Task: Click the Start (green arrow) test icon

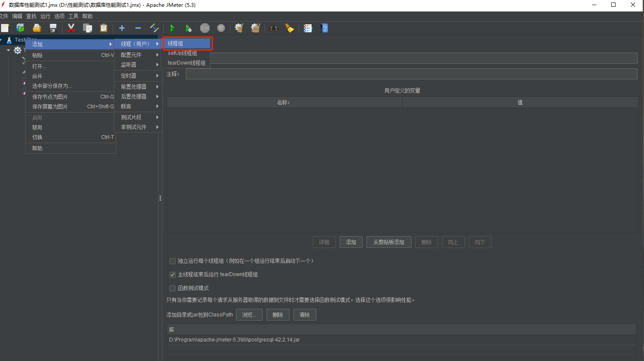Action: click(x=172, y=28)
